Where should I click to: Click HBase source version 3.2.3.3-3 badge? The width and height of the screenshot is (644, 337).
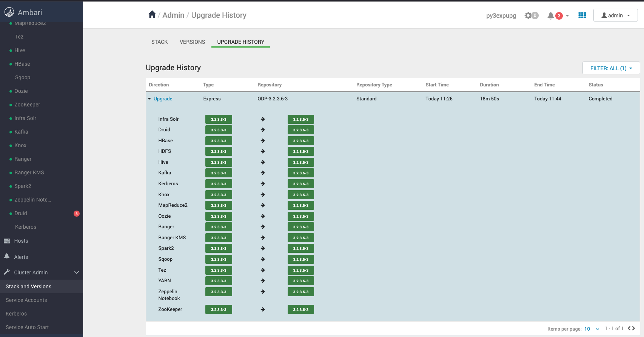click(x=219, y=141)
